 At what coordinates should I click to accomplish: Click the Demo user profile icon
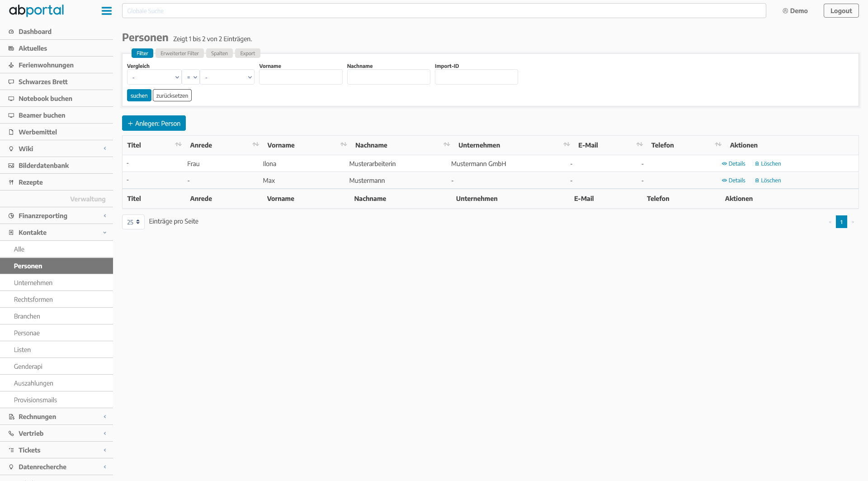click(x=785, y=11)
